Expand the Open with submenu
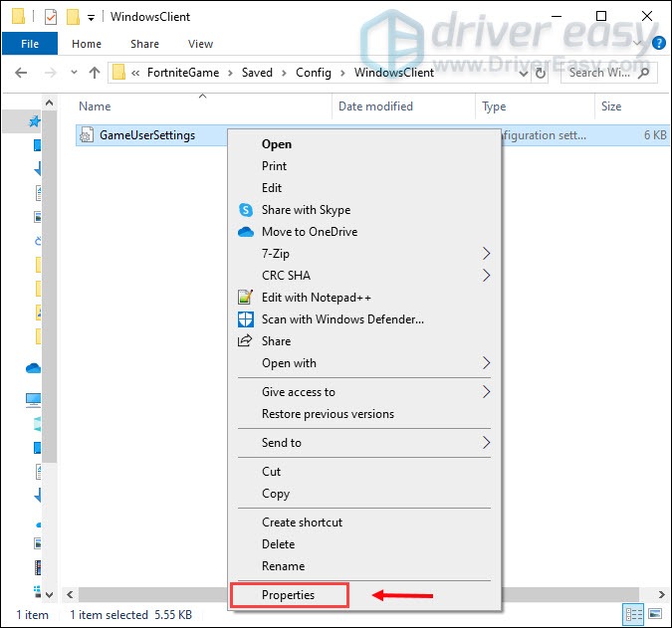 [364, 363]
